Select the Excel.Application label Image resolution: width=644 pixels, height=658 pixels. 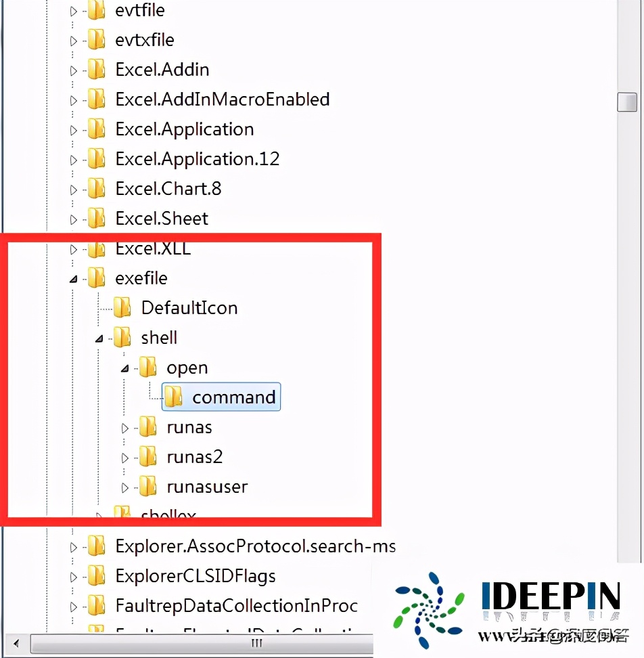(x=185, y=130)
